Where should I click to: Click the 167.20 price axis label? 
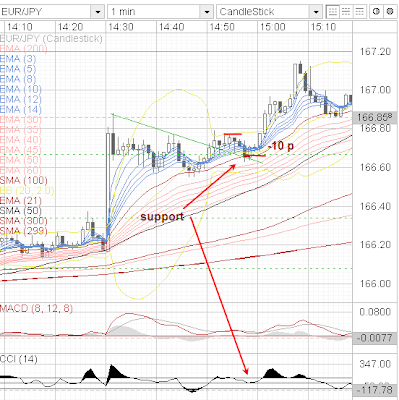pos(375,51)
